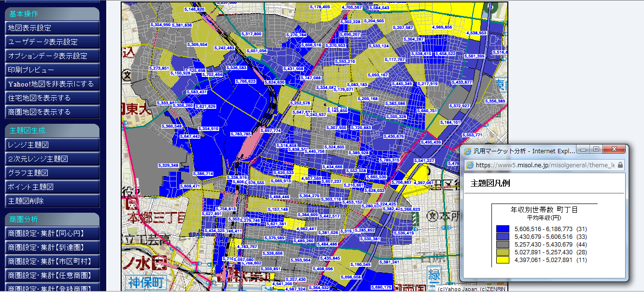Open 商圏設定・集計【任意商圏】
Image resolution: width=644 pixels, height=292 pixels.
[52, 276]
